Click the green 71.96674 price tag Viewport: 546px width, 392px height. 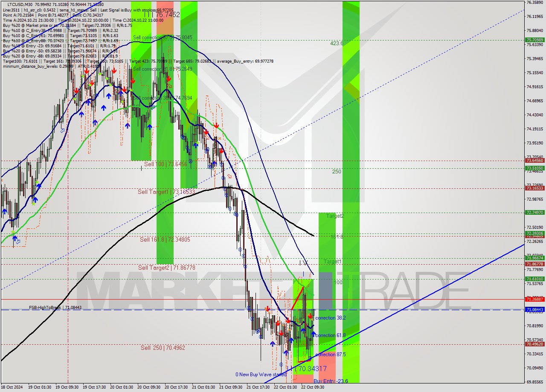pos(534,258)
